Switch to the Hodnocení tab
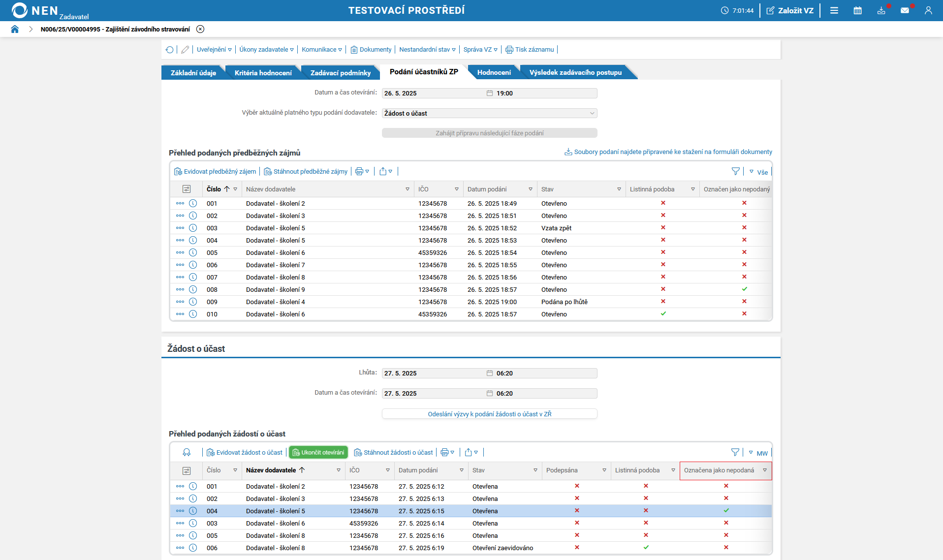Image resolution: width=943 pixels, height=560 pixels. [x=494, y=72]
